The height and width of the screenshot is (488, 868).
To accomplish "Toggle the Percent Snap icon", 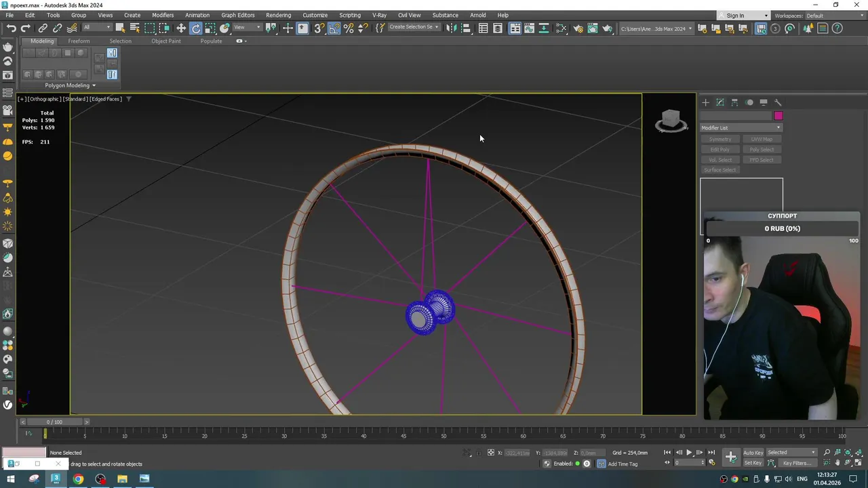I will point(349,28).
